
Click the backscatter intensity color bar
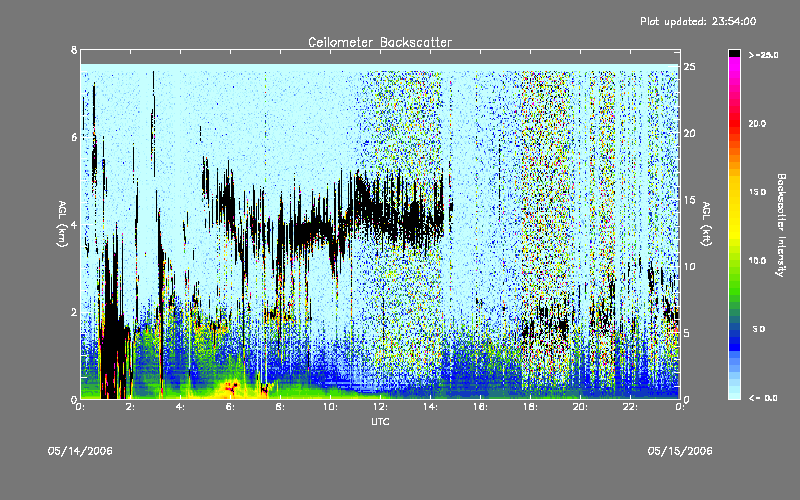[x=734, y=224]
